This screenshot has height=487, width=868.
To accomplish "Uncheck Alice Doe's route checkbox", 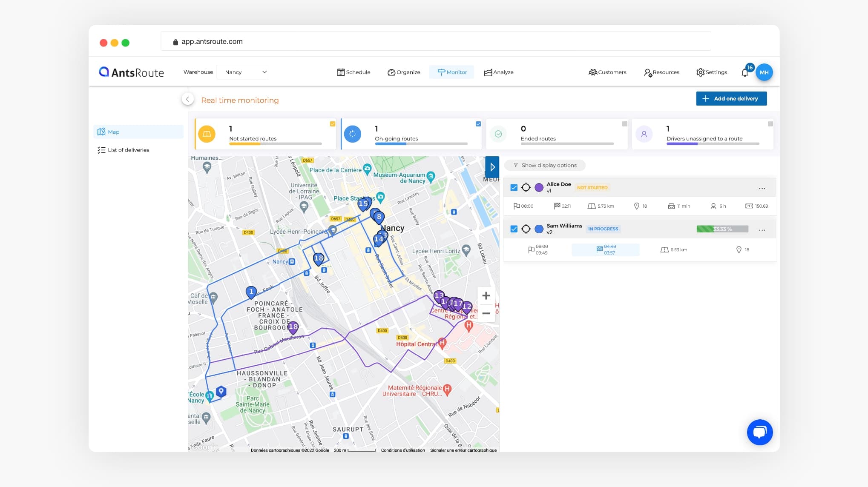I will click(x=514, y=187).
